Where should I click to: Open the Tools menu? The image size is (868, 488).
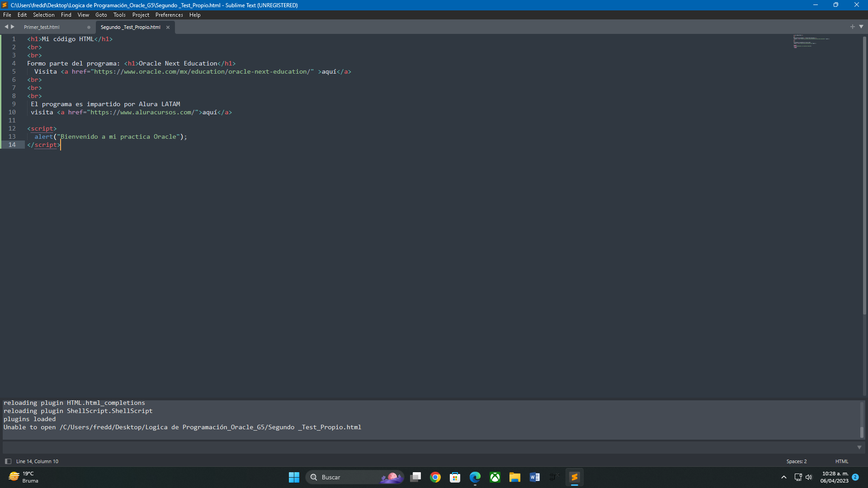tap(119, 15)
